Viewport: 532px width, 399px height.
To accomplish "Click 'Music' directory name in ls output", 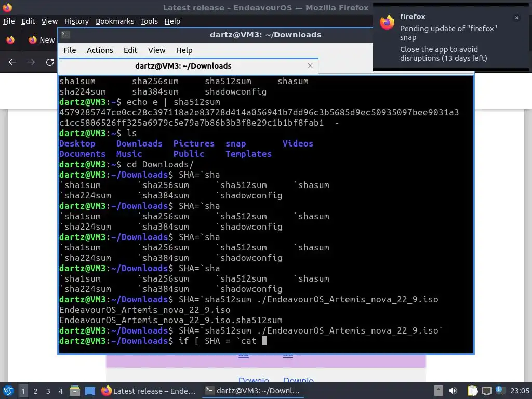I will click(129, 154).
